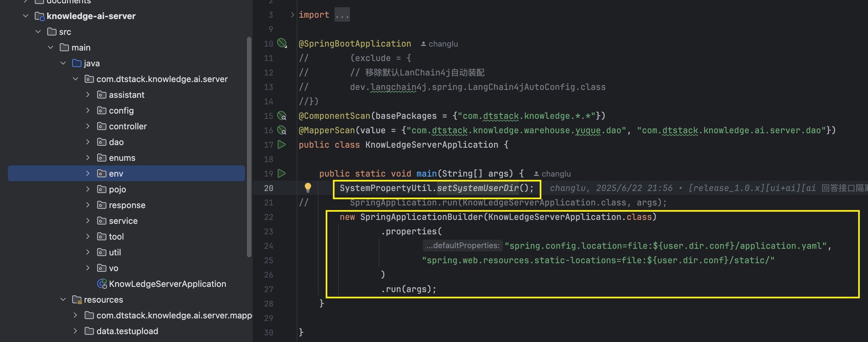Image resolution: width=868 pixels, height=342 pixels.
Task: Click the tool package icon
Action: point(101,237)
